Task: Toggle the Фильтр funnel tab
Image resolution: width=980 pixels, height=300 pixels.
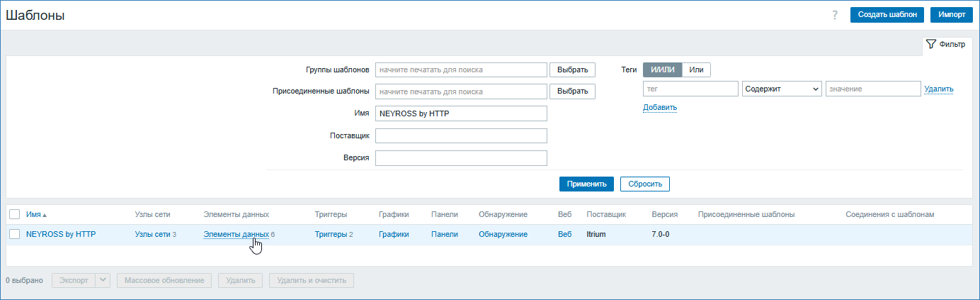Action: pyautogui.click(x=945, y=44)
